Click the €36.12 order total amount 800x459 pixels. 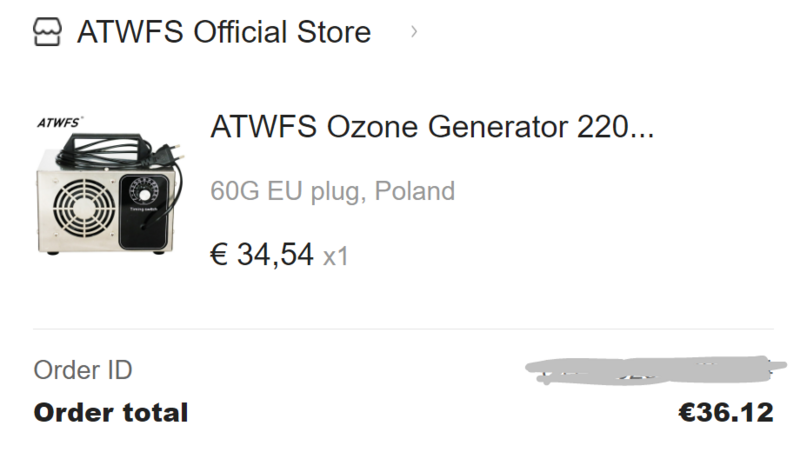coord(725,412)
